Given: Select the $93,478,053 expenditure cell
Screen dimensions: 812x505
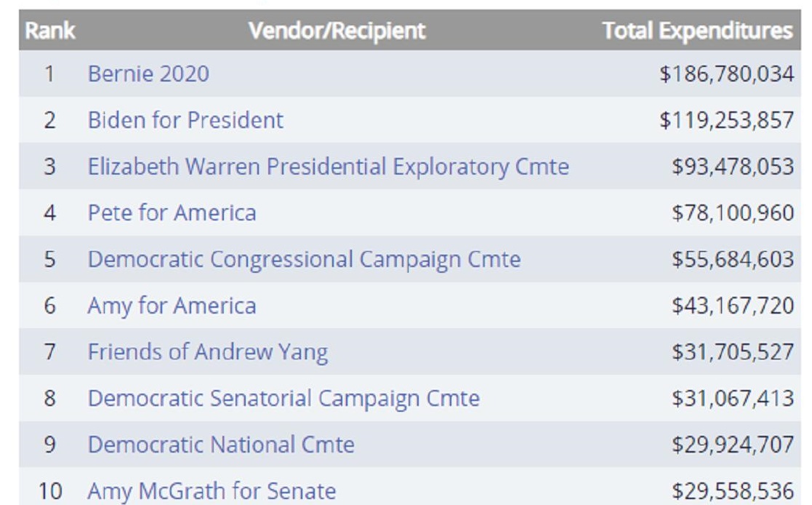Looking at the screenshot, I should click(x=733, y=167).
